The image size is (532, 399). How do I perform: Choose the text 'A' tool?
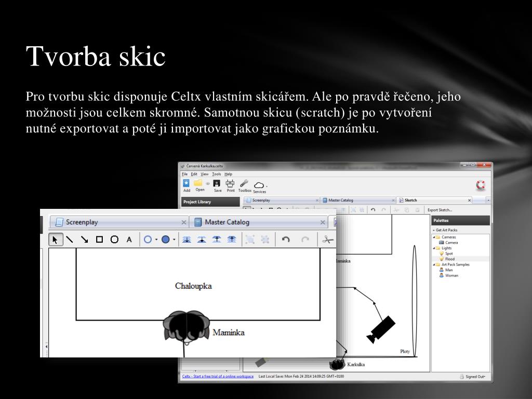pos(129,240)
